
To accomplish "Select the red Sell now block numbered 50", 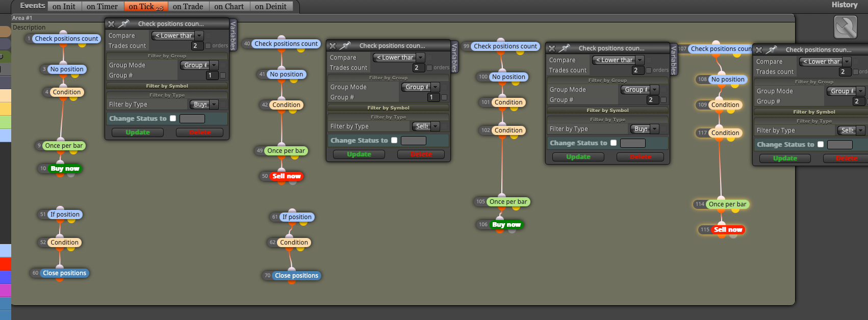I will [287, 176].
